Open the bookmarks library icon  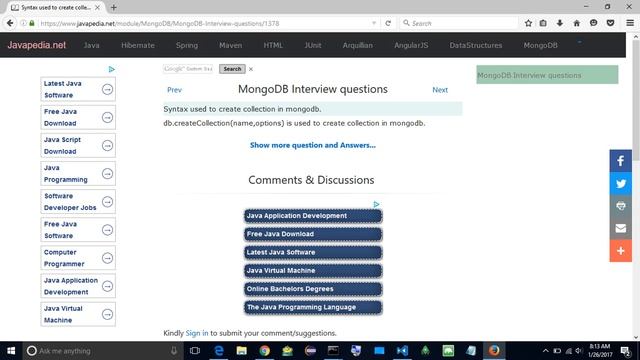pyautogui.click(x=543, y=23)
